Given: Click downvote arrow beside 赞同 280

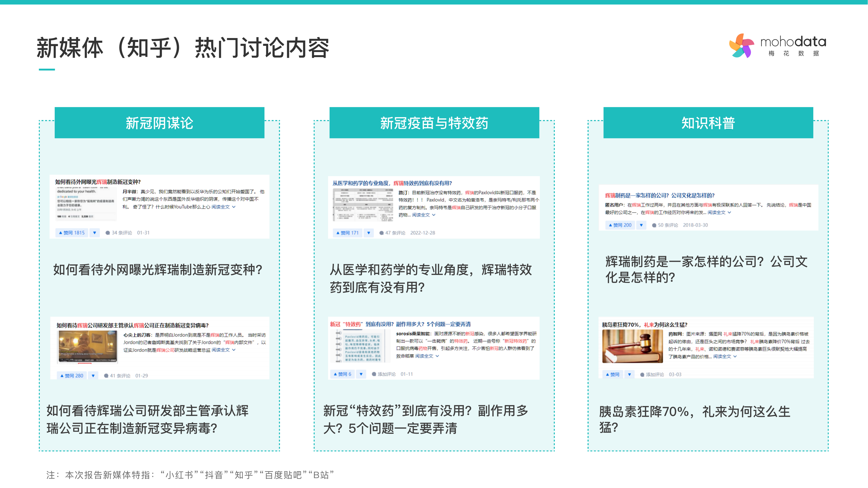Looking at the screenshot, I should [93, 376].
